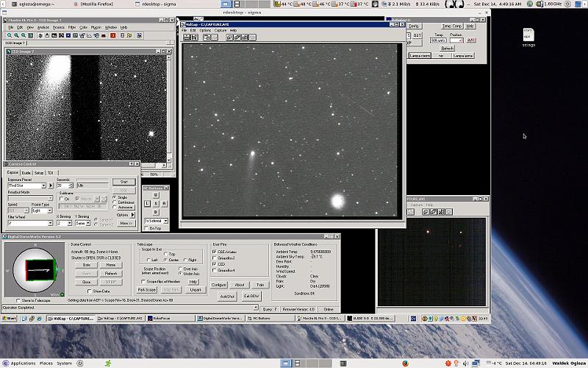This screenshot has height=368, width=588.
Task: Click the Start menu button in Windows taskbar
Action: pyautogui.click(x=10, y=319)
